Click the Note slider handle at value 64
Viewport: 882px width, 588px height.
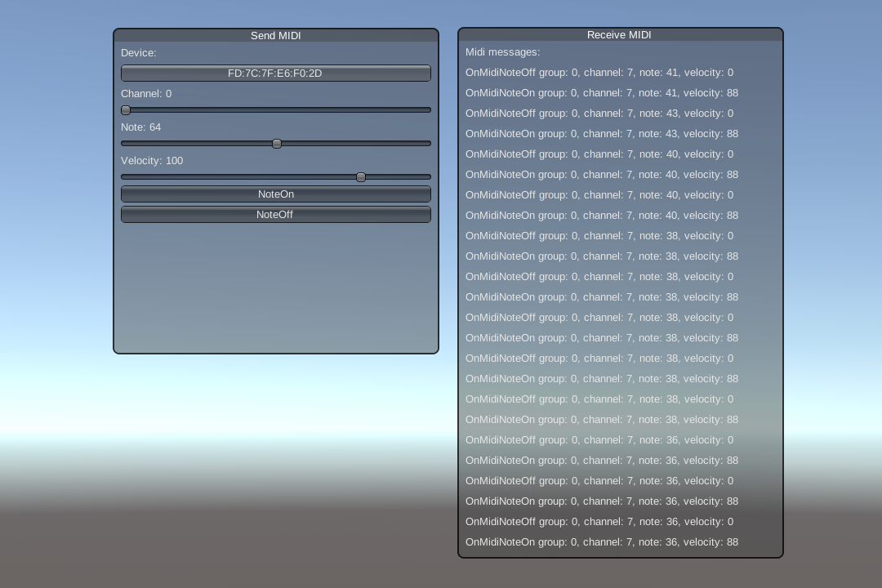pyautogui.click(x=277, y=143)
